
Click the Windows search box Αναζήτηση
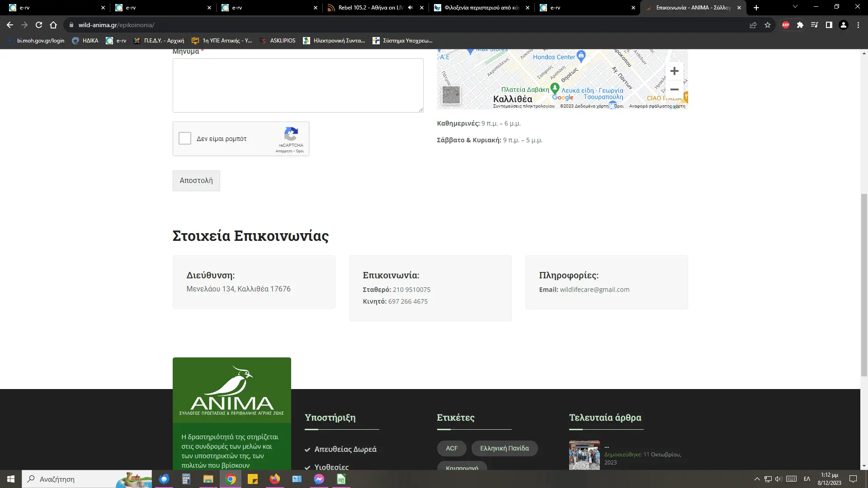pyautogui.click(x=87, y=479)
